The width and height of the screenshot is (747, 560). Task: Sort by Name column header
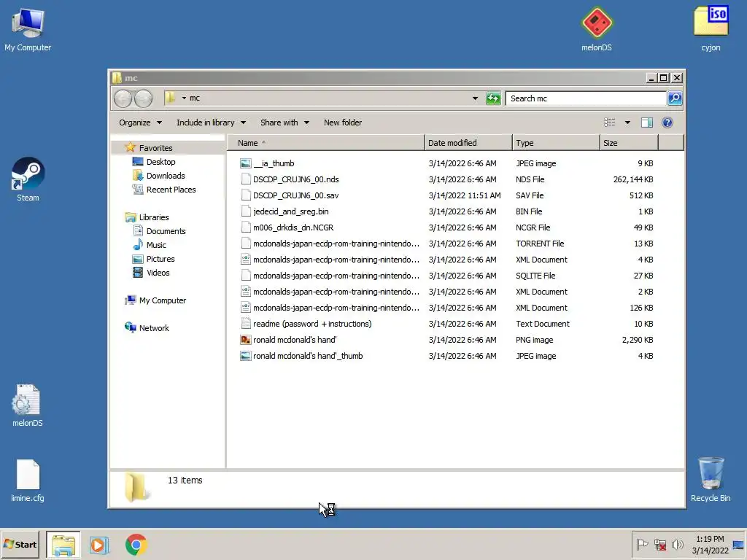(x=326, y=143)
